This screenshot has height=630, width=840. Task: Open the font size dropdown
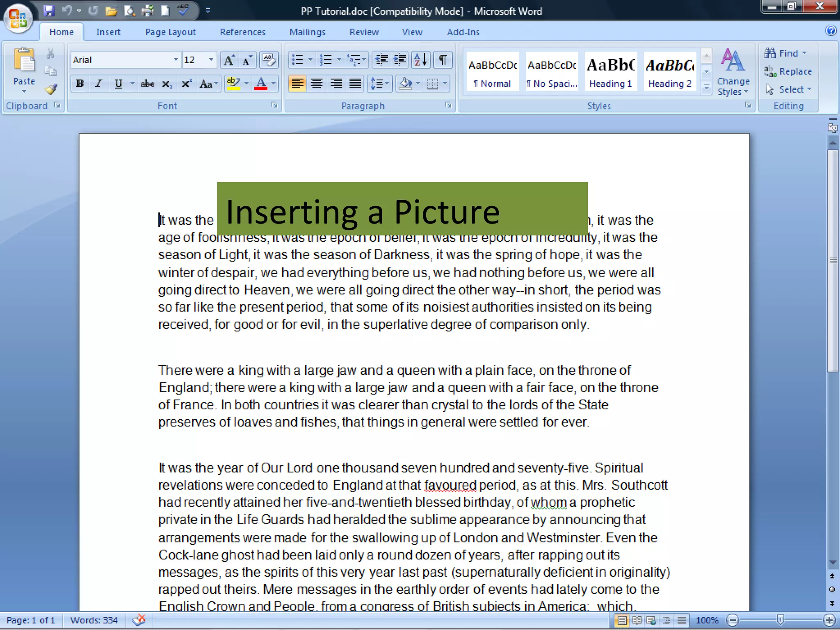coord(211,60)
